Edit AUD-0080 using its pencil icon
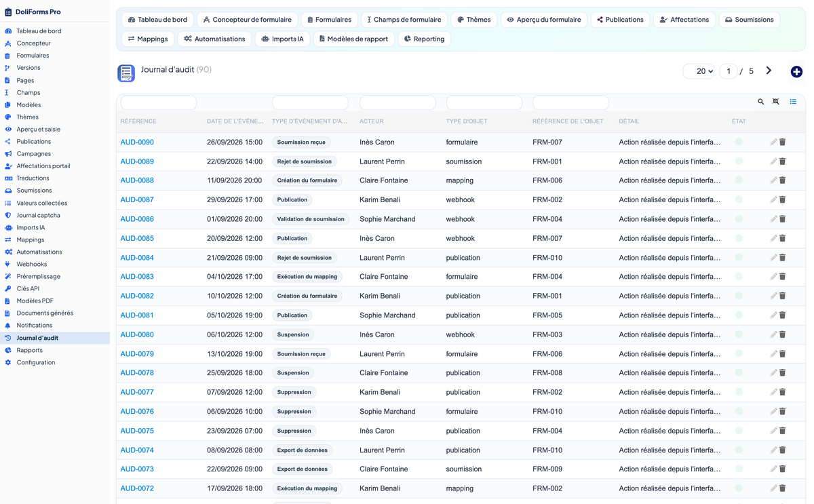This screenshot has width=814, height=504. tap(773, 334)
